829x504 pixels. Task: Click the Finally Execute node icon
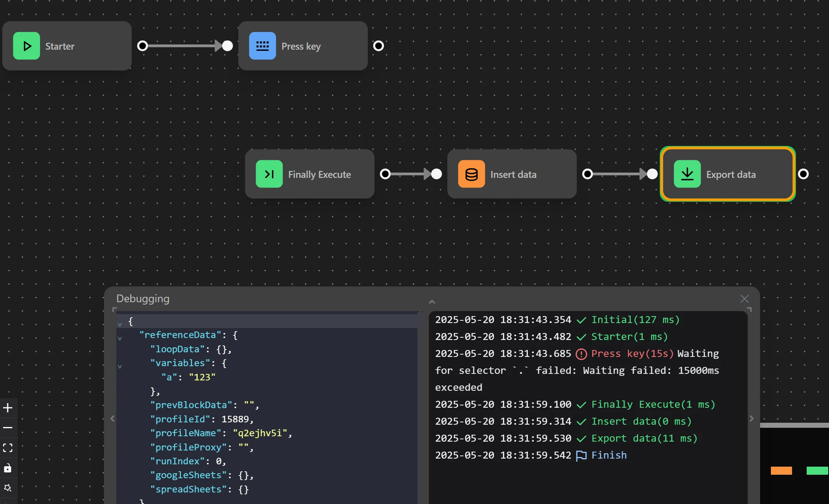tap(269, 174)
